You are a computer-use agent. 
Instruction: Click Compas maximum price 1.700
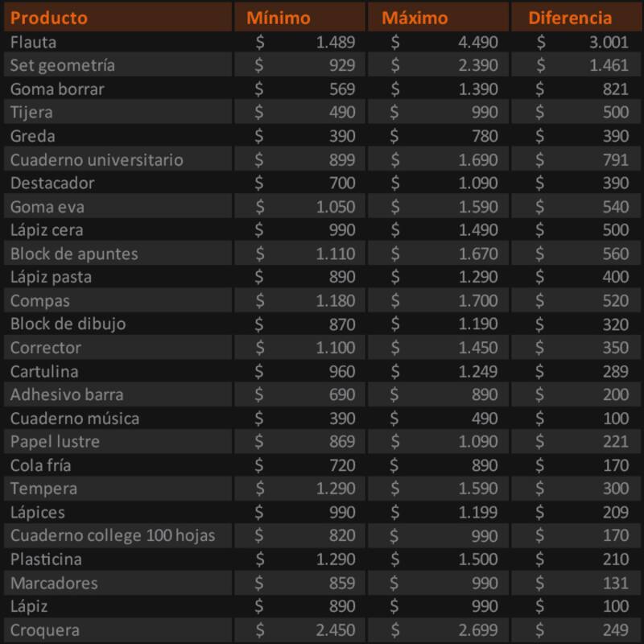click(478, 301)
